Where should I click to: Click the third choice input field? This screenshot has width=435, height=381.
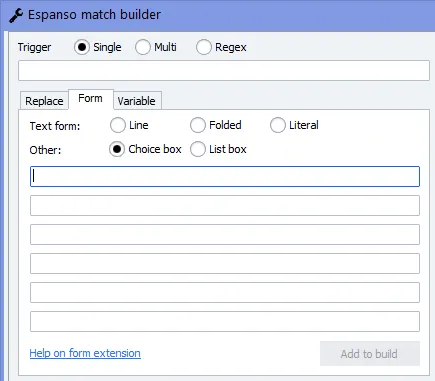click(225, 234)
